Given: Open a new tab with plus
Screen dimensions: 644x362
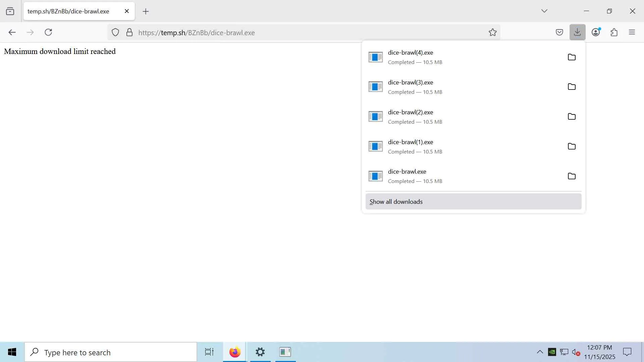Looking at the screenshot, I should (146, 11).
